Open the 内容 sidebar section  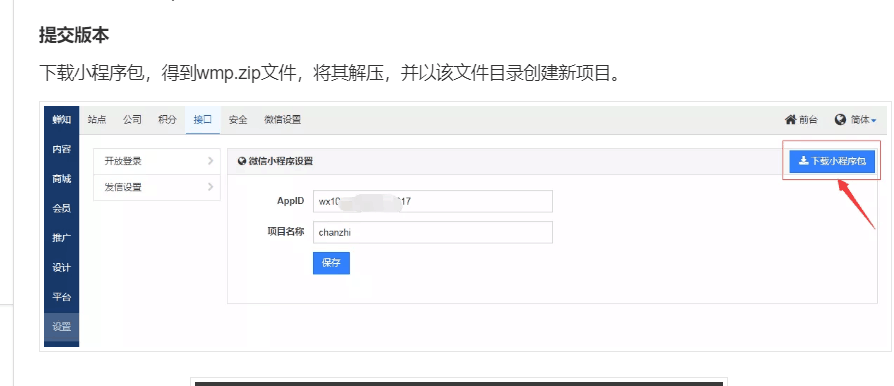[x=62, y=149]
